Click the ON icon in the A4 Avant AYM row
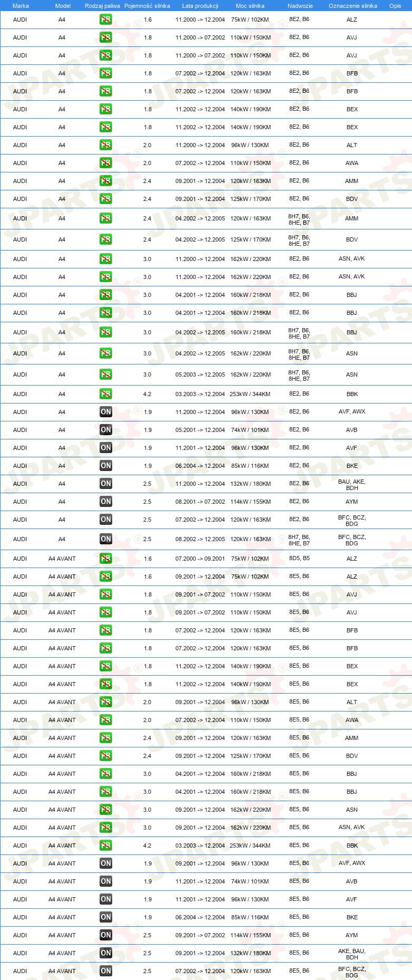Screen dimensions: 412x980 pyautogui.click(x=105, y=935)
